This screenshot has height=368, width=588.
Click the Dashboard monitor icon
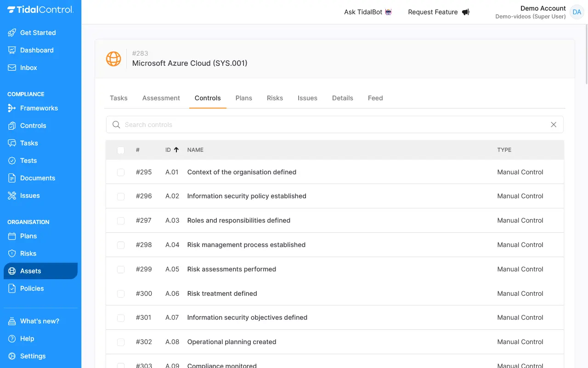[12, 50]
